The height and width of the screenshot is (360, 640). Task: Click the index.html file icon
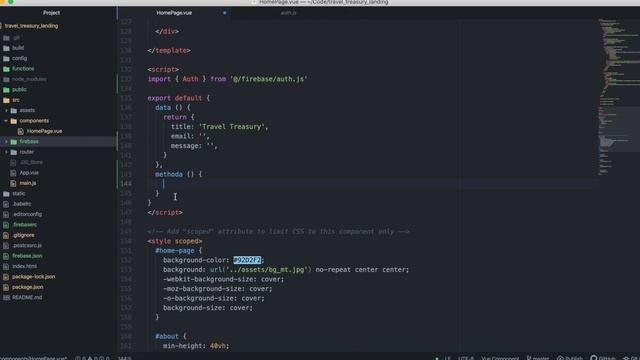(x=6, y=267)
